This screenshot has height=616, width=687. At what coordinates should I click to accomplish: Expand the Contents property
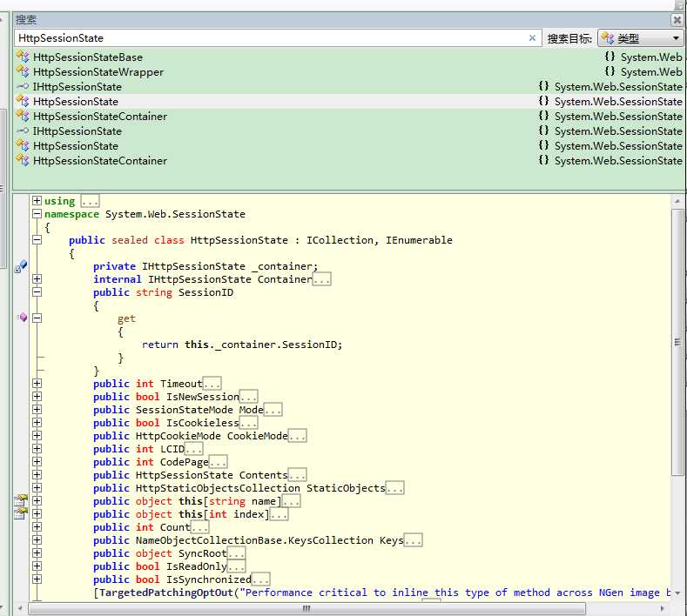point(37,475)
